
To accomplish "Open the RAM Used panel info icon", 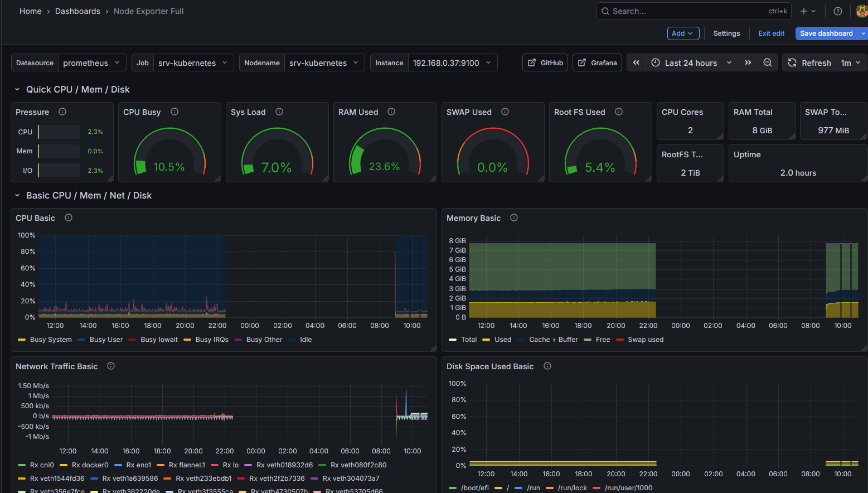I will click(391, 112).
